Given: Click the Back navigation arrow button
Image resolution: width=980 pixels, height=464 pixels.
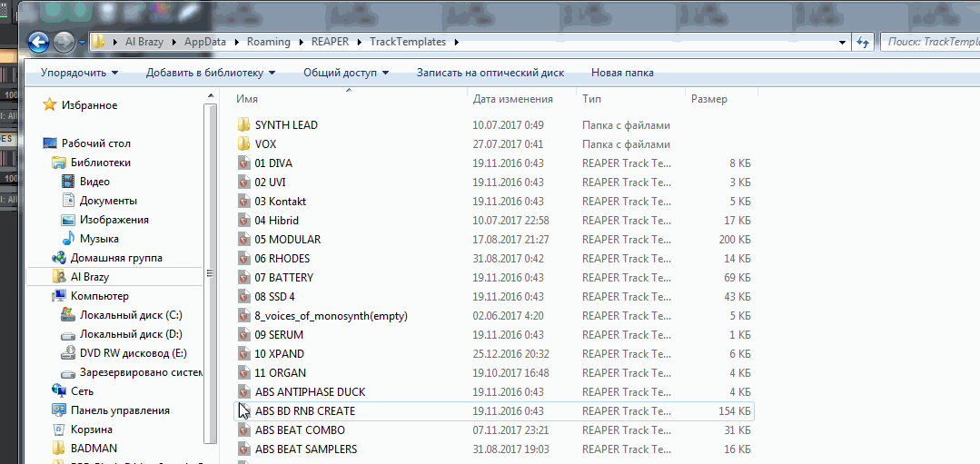Looking at the screenshot, I should (x=39, y=43).
